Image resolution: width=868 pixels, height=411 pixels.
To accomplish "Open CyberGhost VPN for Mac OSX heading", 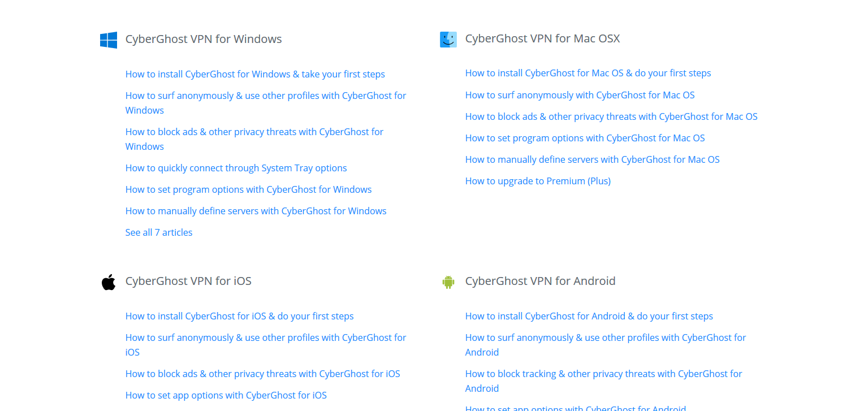I will click(x=542, y=38).
